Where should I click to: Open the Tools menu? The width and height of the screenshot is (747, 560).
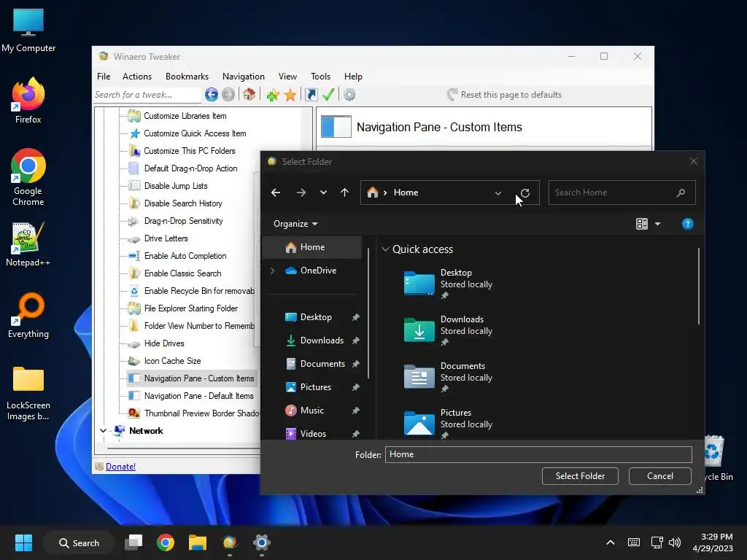(321, 76)
